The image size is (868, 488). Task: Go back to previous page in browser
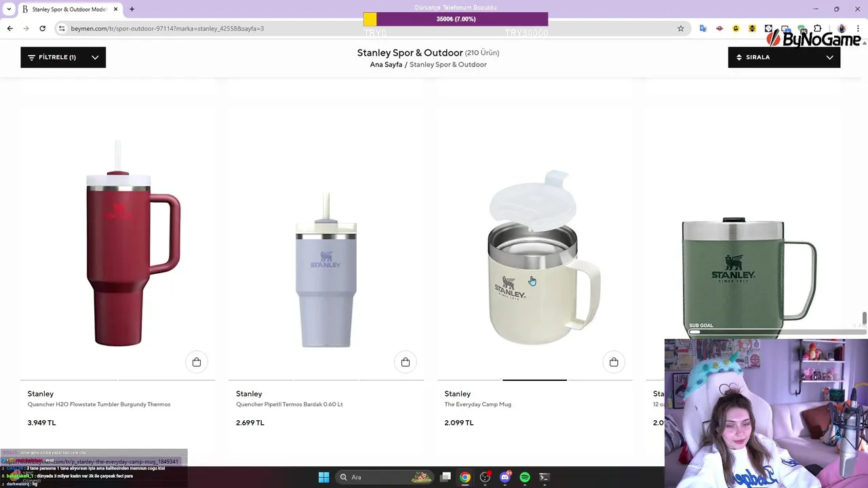pos(9,28)
